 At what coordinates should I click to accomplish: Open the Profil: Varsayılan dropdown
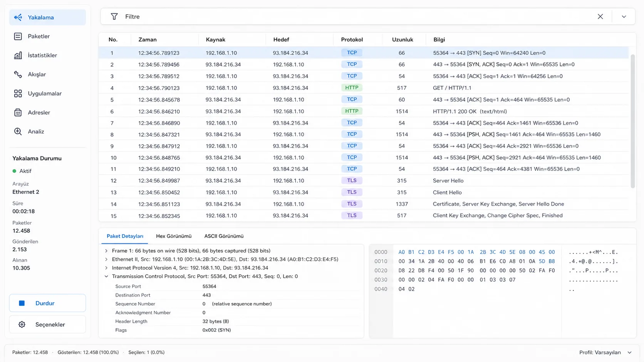coord(605,352)
